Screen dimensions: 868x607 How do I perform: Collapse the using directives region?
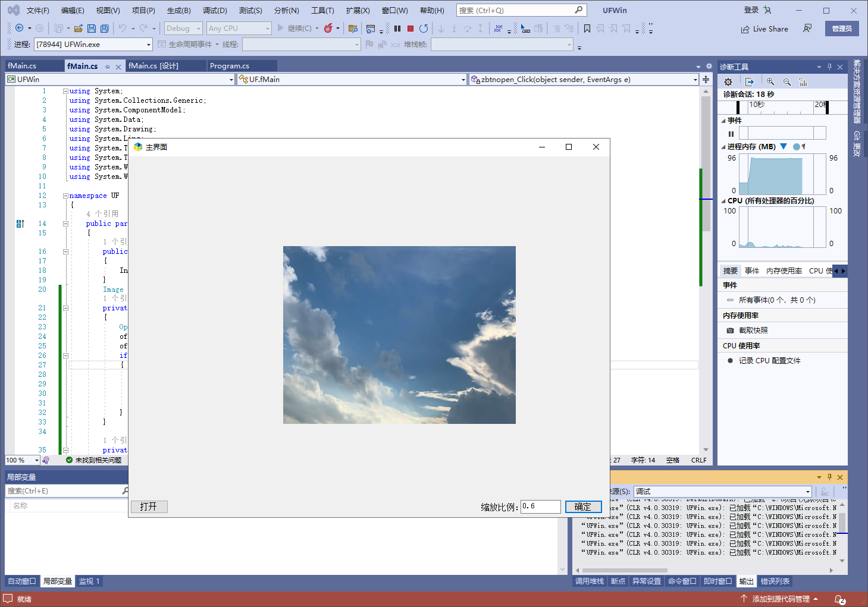click(x=65, y=91)
